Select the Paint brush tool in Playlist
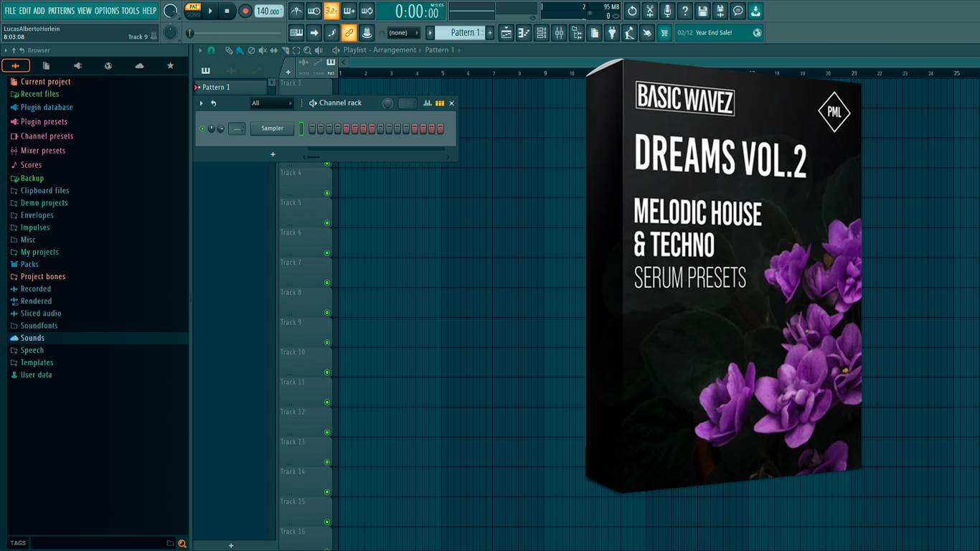 tap(240, 50)
